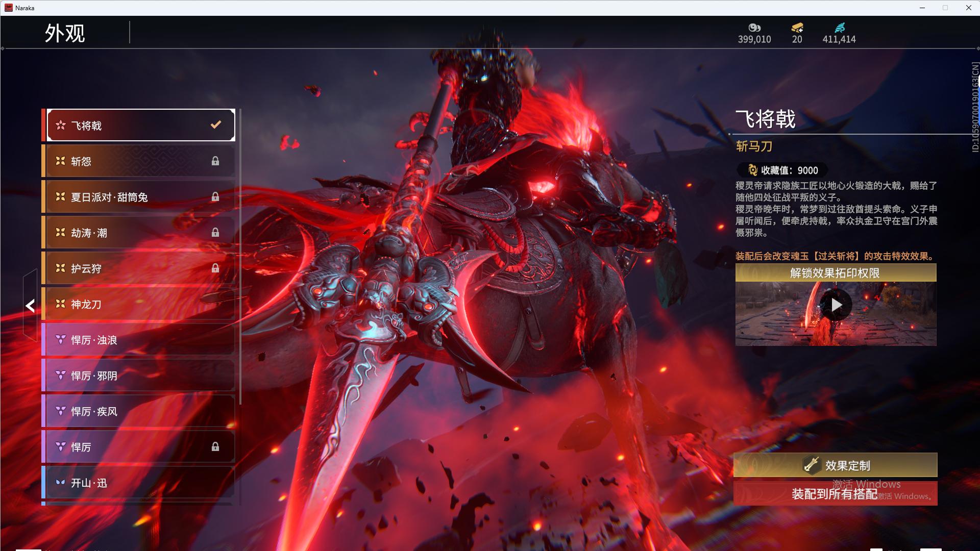Image resolution: width=980 pixels, height=551 pixels.
Task: Minimize the Naraka window
Action: pyautogui.click(x=922, y=8)
